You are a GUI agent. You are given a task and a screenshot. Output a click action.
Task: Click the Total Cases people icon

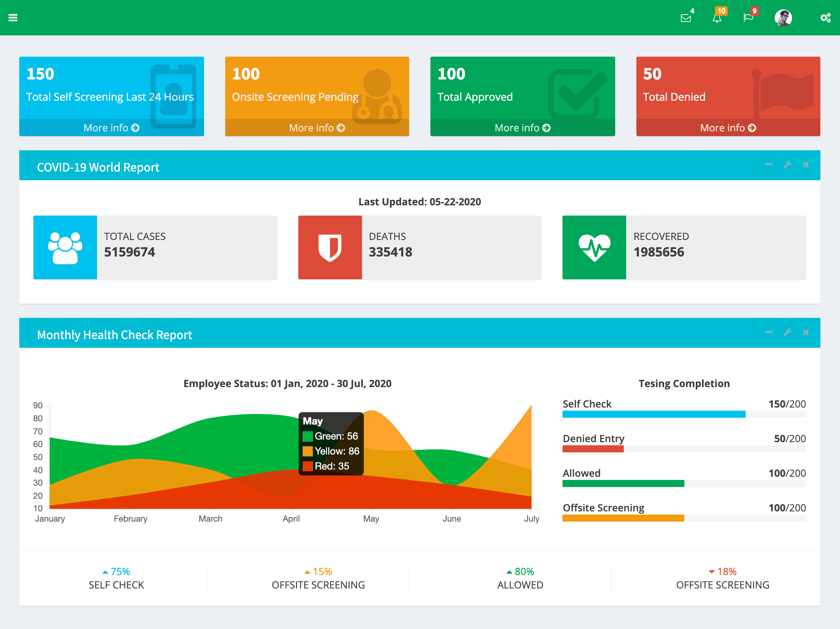[x=65, y=247]
